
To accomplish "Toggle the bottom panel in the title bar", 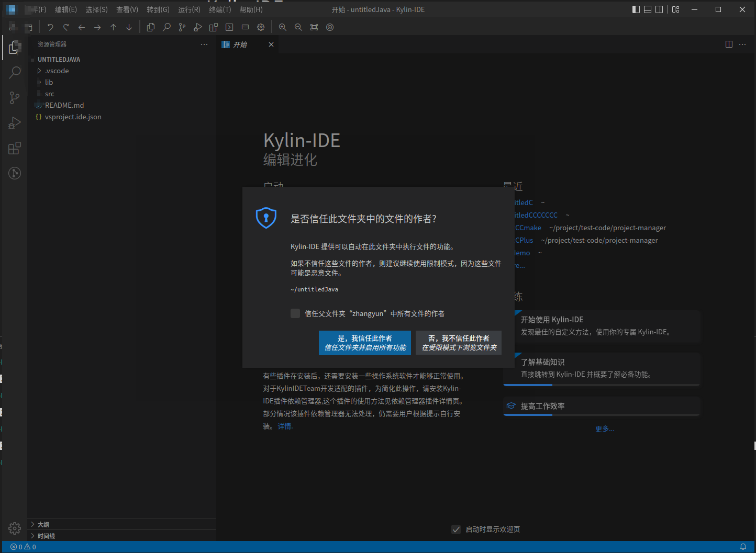I will tap(648, 9).
